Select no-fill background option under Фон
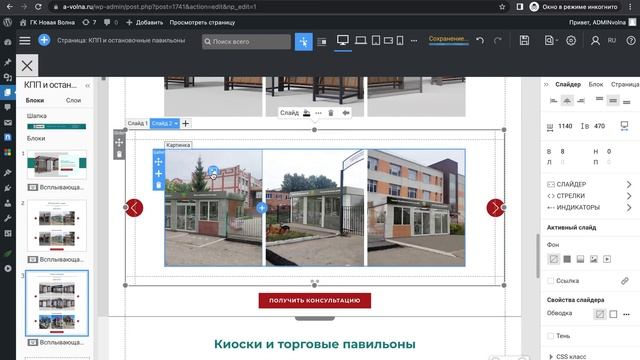Viewport: 640px width, 360px height. (553, 259)
